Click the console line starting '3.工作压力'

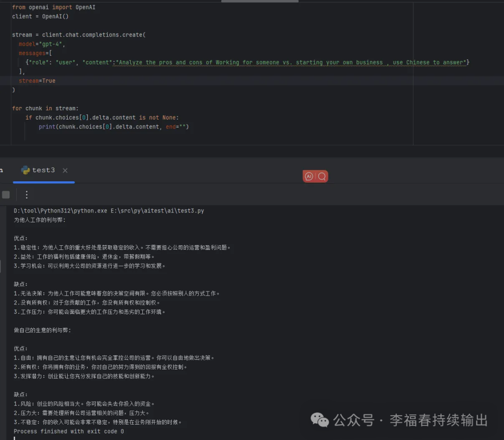pos(90,312)
